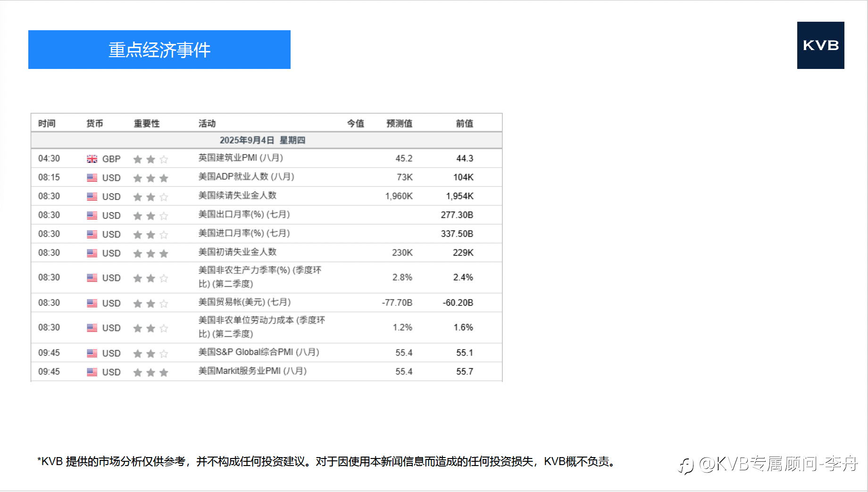Open the 英国建筑业PMI (八月) event
This screenshot has width=868, height=492.
coord(241,158)
